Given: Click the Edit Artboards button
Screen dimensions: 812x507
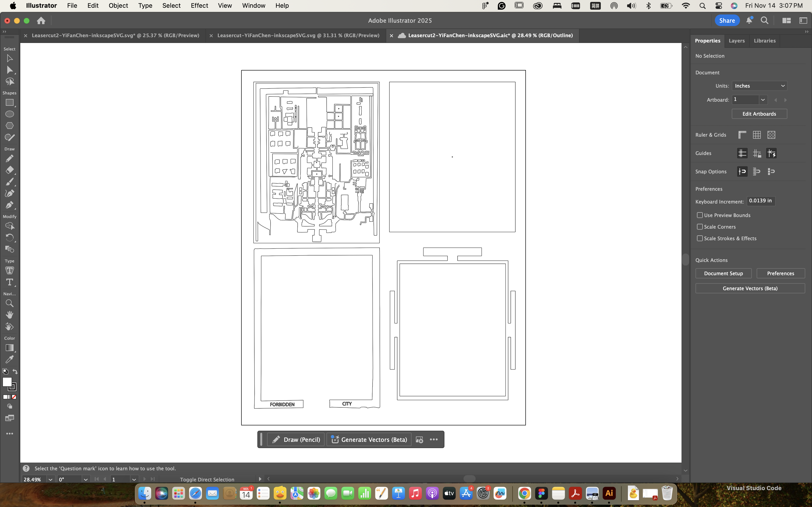Looking at the screenshot, I should pos(759,114).
